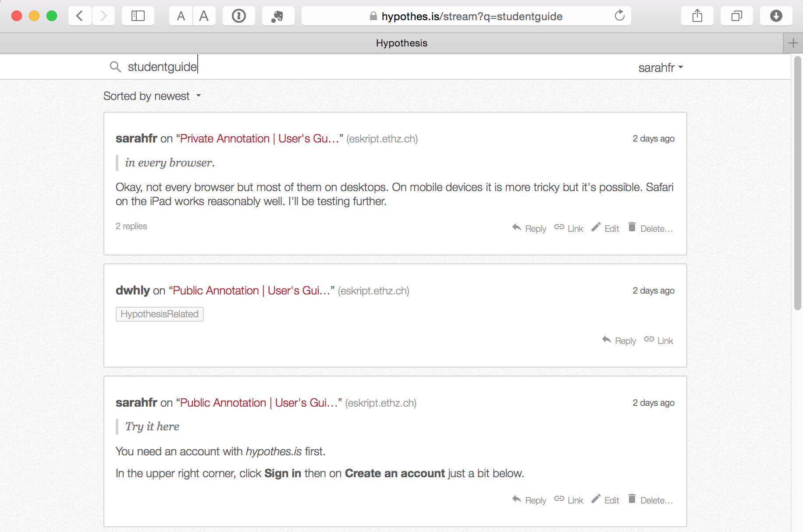Reply to the Private Annotation note
This screenshot has width=803, height=532.
[529, 228]
